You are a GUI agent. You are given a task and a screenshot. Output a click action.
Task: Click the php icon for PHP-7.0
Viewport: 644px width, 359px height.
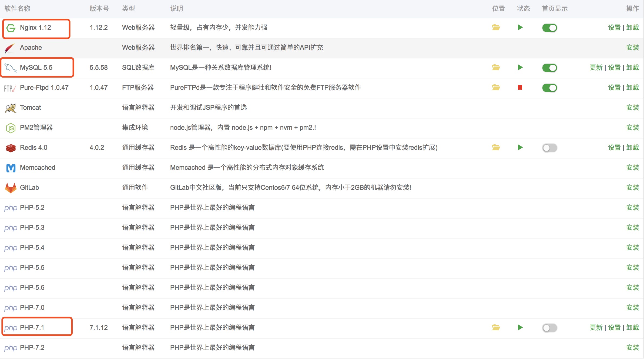click(11, 308)
